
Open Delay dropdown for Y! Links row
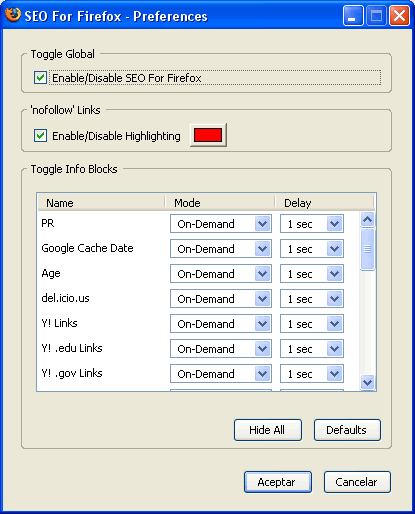[x=312, y=324]
